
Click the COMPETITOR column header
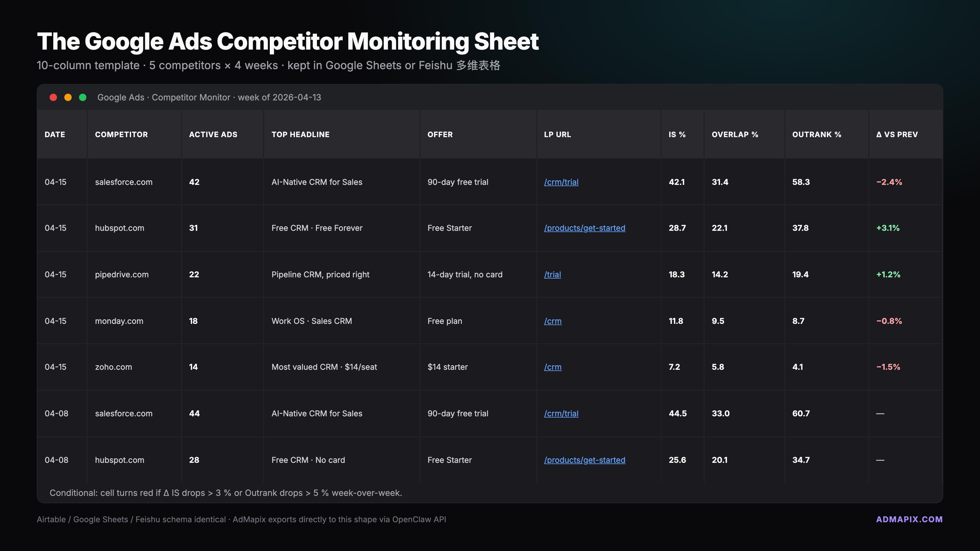(121, 135)
